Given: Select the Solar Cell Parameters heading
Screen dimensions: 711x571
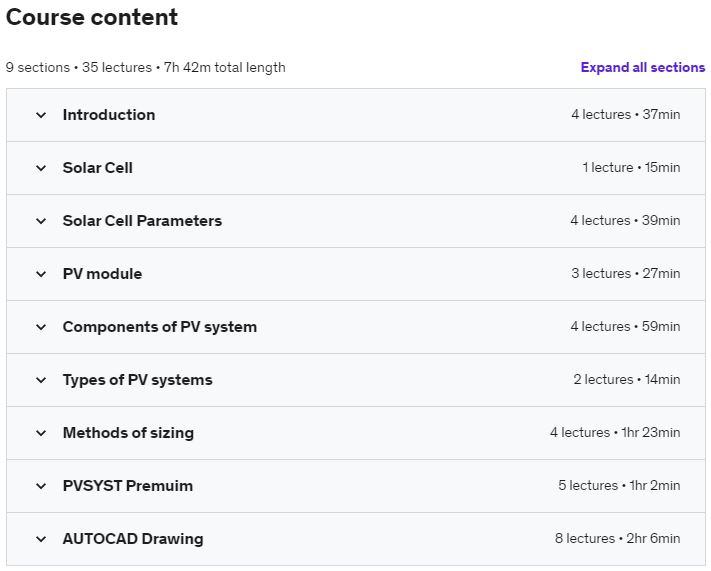Looking at the screenshot, I should click(142, 221).
